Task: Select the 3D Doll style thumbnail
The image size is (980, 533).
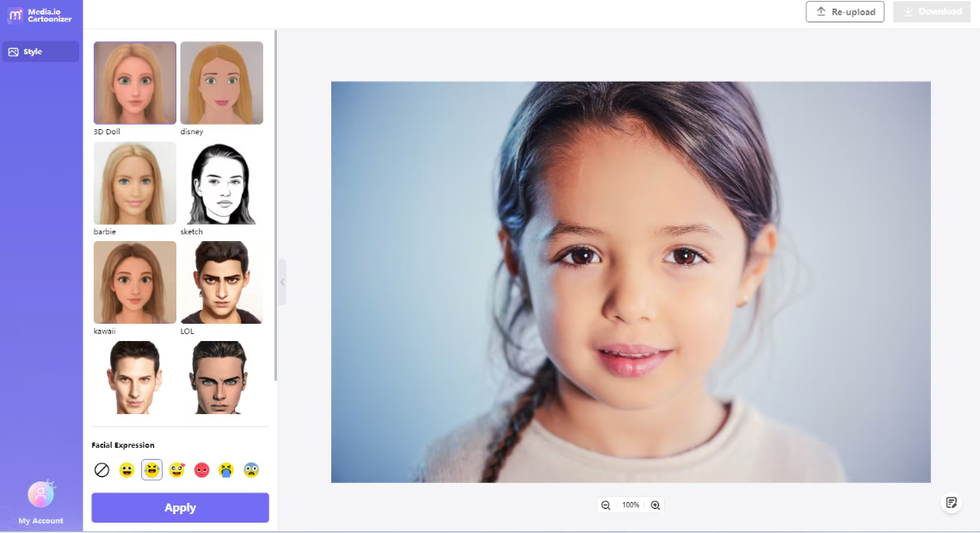Action: (x=135, y=83)
